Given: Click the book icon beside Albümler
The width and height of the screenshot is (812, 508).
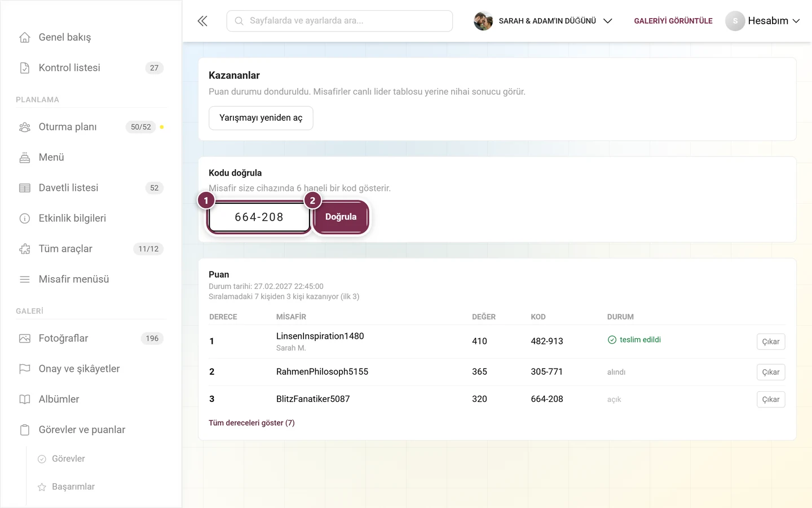Looking at the screenshot, I should click(25, 400).
